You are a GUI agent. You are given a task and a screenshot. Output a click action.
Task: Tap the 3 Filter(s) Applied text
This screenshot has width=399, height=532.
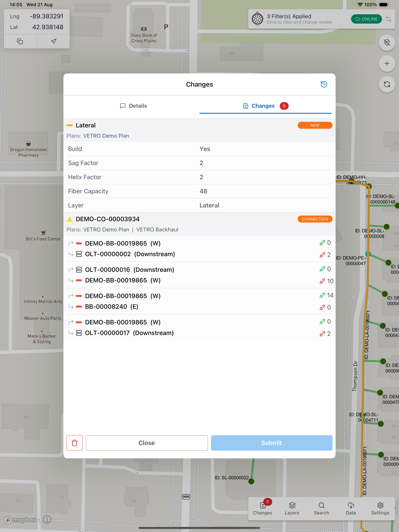click(289, 16)
